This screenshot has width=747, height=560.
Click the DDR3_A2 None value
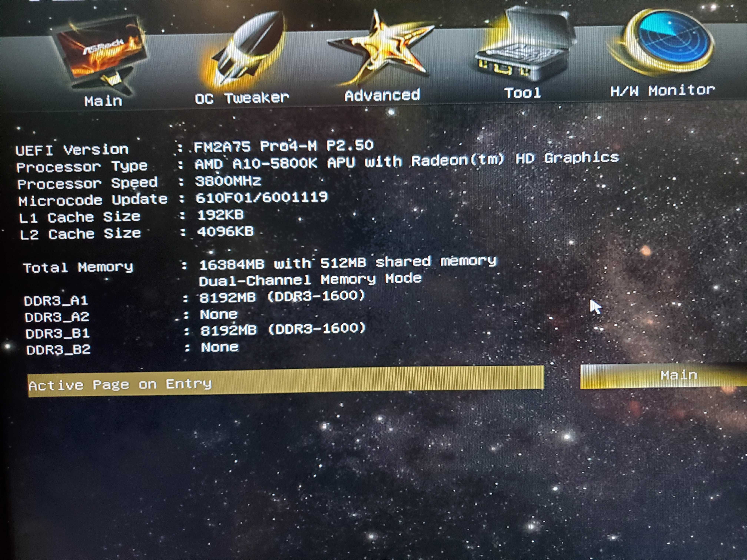(x=219, y=315)
